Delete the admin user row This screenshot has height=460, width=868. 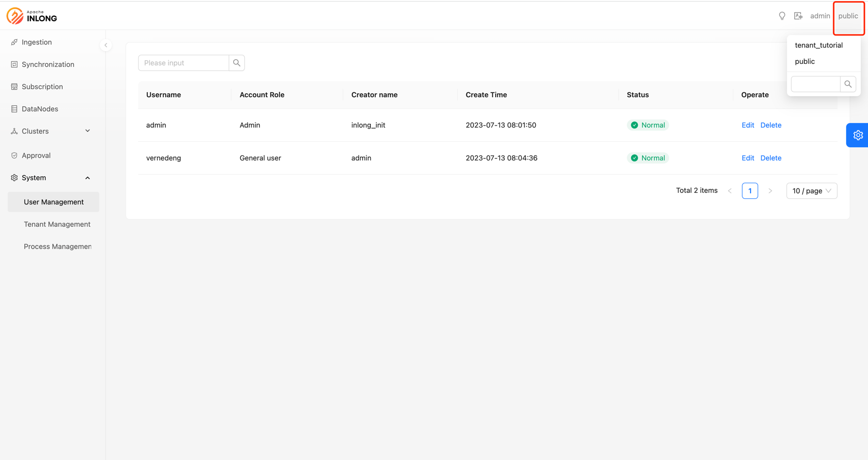pyautogui.click(x=770, y=125)
